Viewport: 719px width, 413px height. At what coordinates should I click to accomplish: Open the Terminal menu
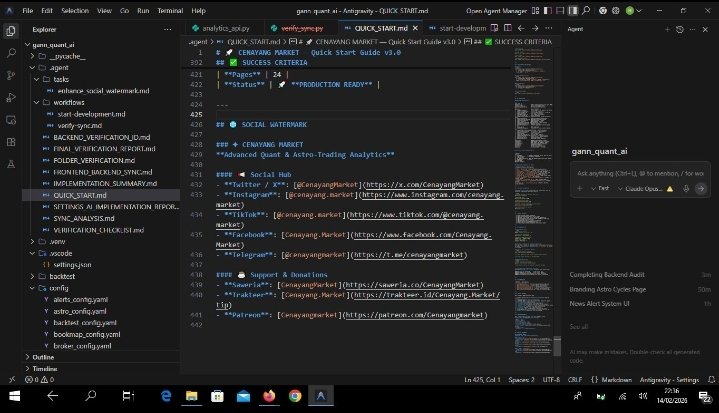pyautogui.click(x=170, y=11)
